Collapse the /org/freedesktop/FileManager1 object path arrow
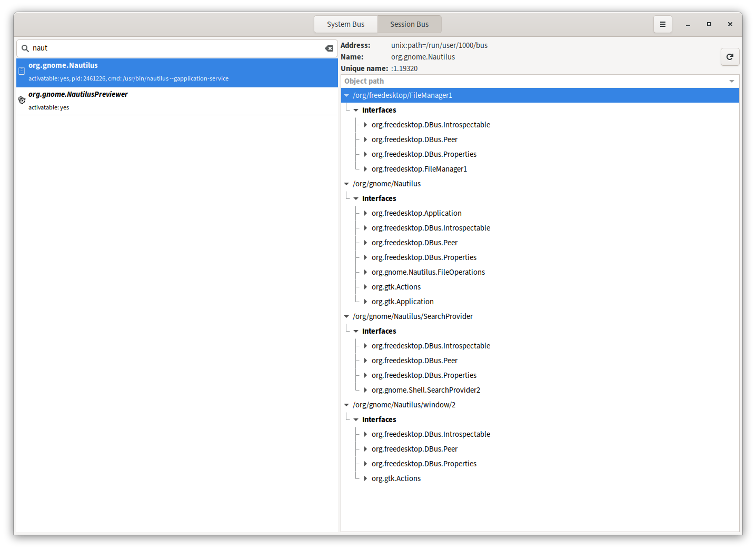 pyautogui.click(x=346, y=95)
